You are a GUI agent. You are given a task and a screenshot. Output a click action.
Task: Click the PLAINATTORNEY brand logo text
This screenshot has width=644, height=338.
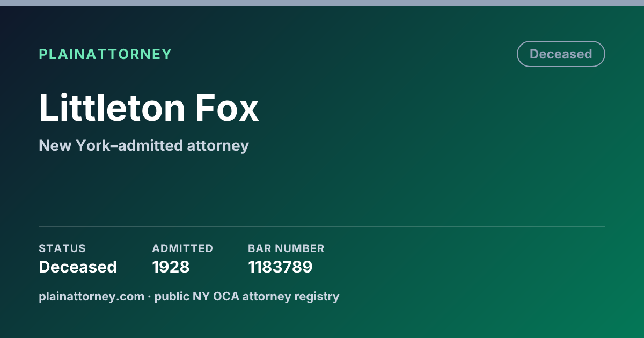(x=105, y=54)
